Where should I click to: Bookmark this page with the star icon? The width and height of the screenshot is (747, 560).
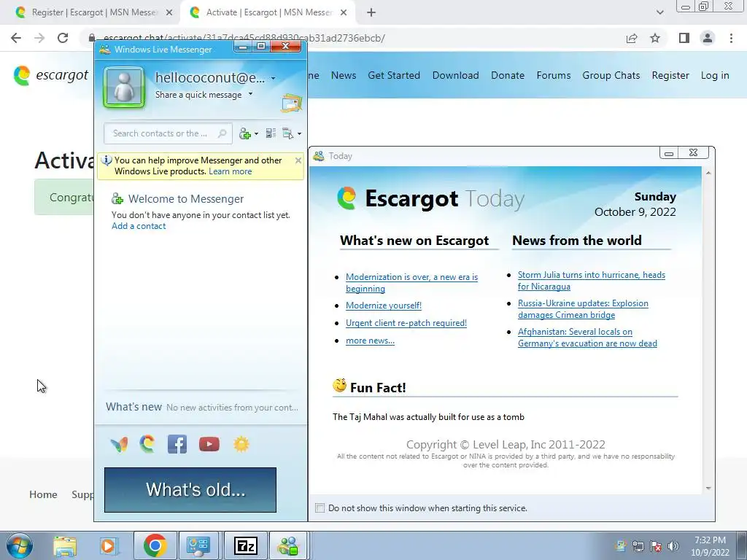click(655, 38)
